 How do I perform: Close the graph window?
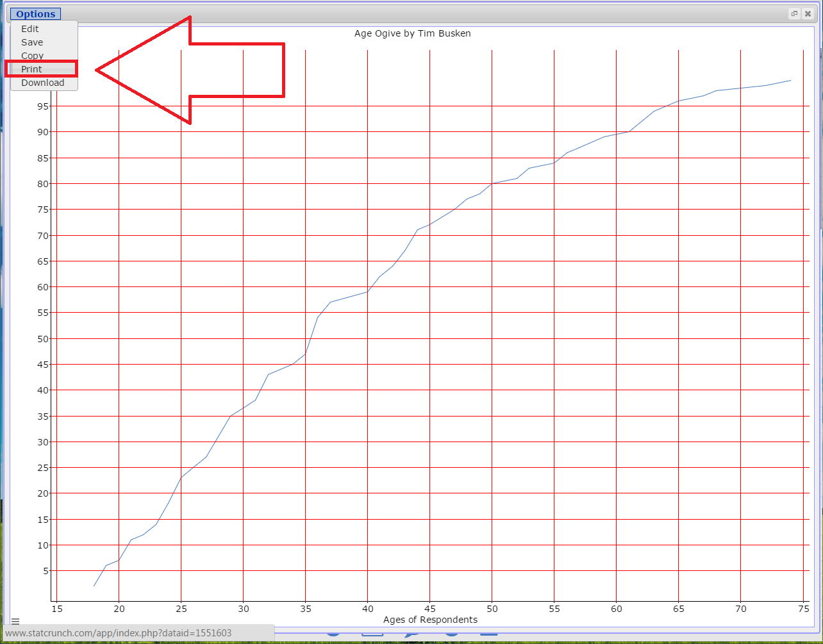click(808, 13)
